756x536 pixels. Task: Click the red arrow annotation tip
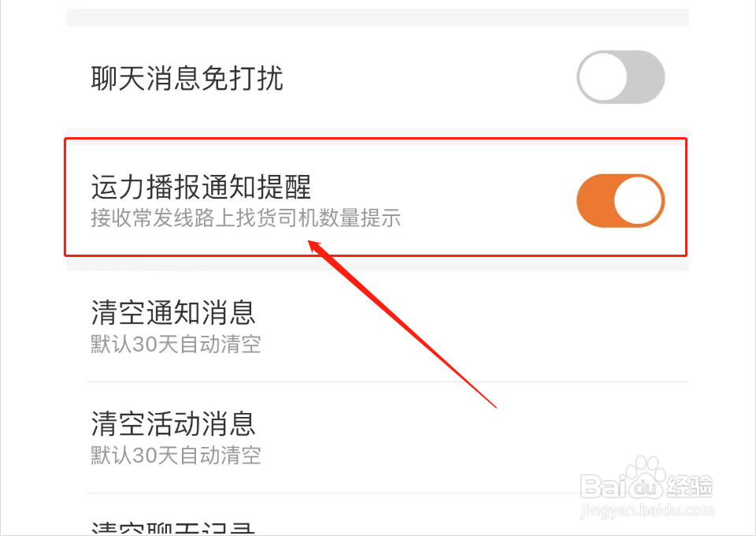(312, 244)
